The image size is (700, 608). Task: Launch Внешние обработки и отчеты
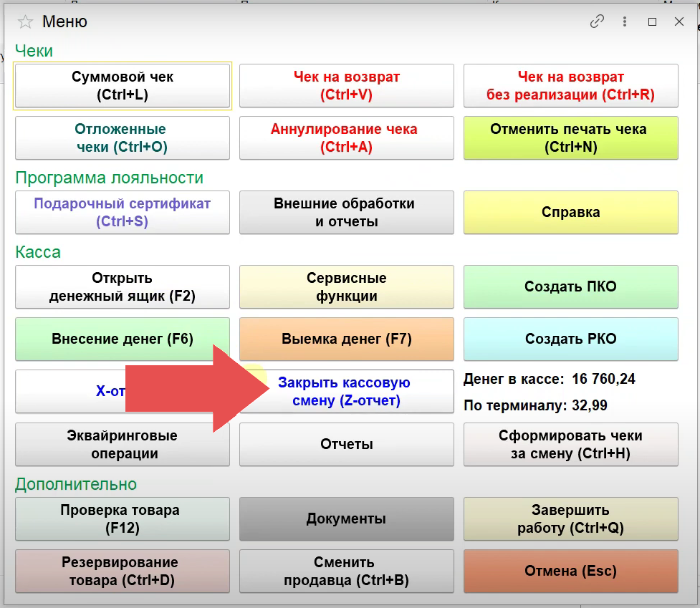click(347, 213)
